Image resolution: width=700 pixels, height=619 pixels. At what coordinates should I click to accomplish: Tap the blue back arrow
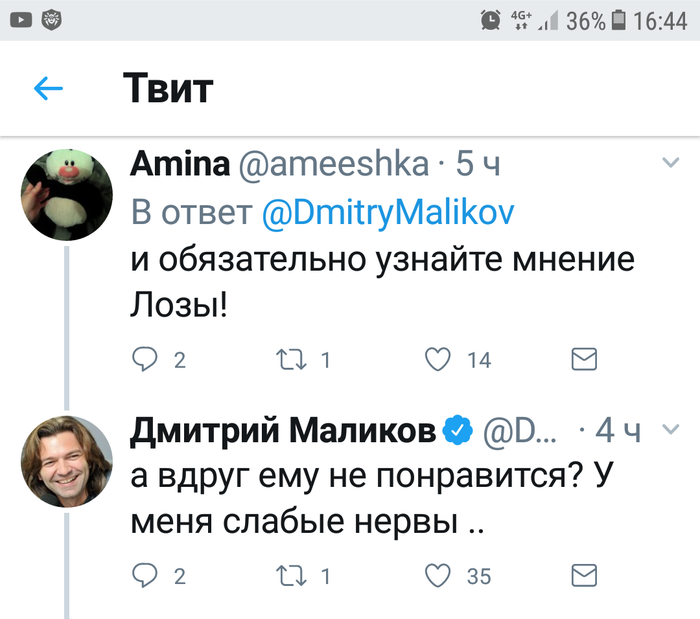click(x=48, y=89)
